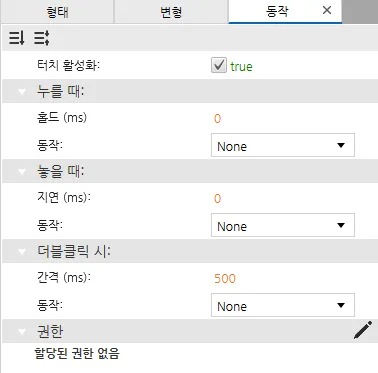Viewport: 378px width, 373px height.
Task: Collapse the 권한 section
Action: (22, 331)
